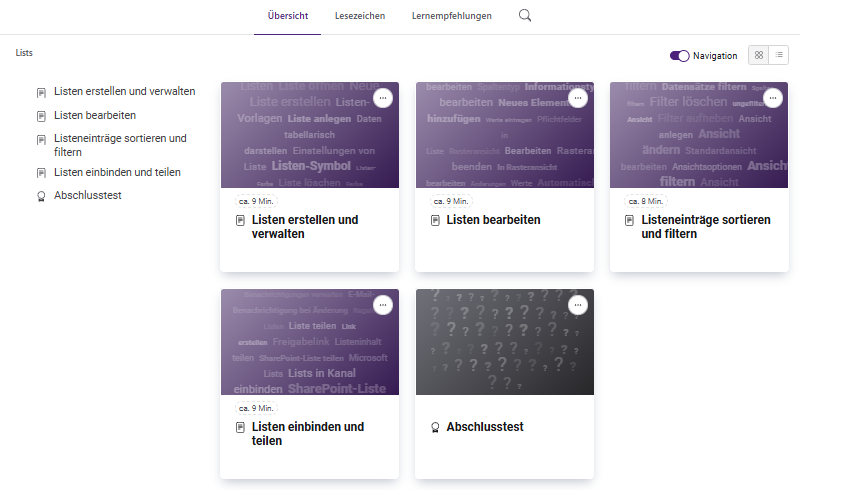This screenshot has height=496, width=841.
Task: Open the Lernempfehlungen tab
Action: click(x=452, y=16)
